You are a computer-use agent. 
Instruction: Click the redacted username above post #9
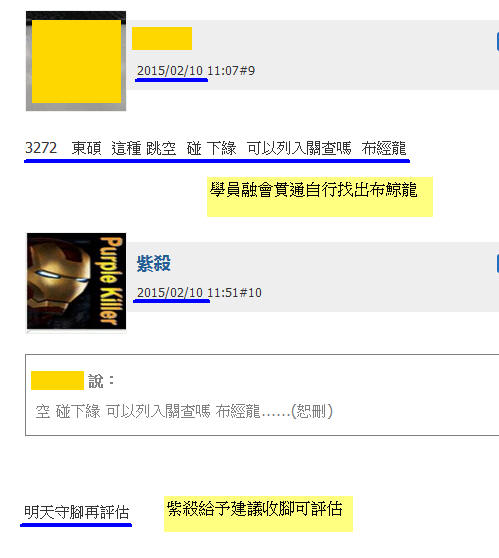pos(162,38)
